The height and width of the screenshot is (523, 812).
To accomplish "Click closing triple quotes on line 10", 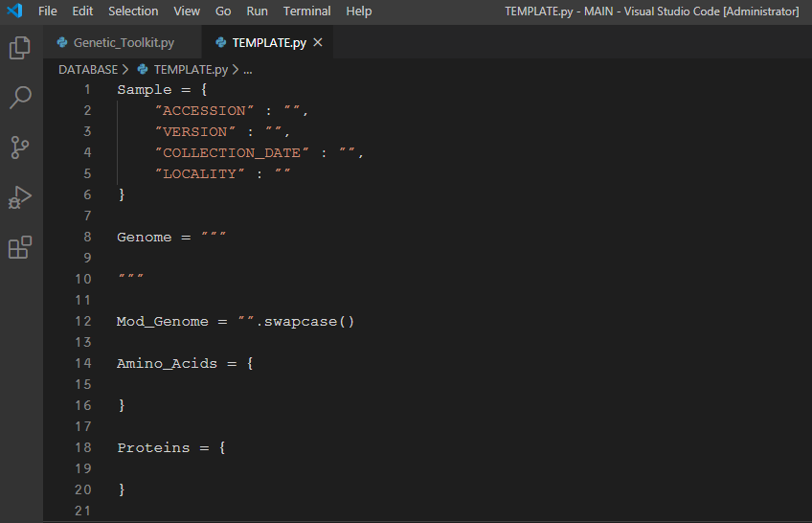I will tap(130, 278).
